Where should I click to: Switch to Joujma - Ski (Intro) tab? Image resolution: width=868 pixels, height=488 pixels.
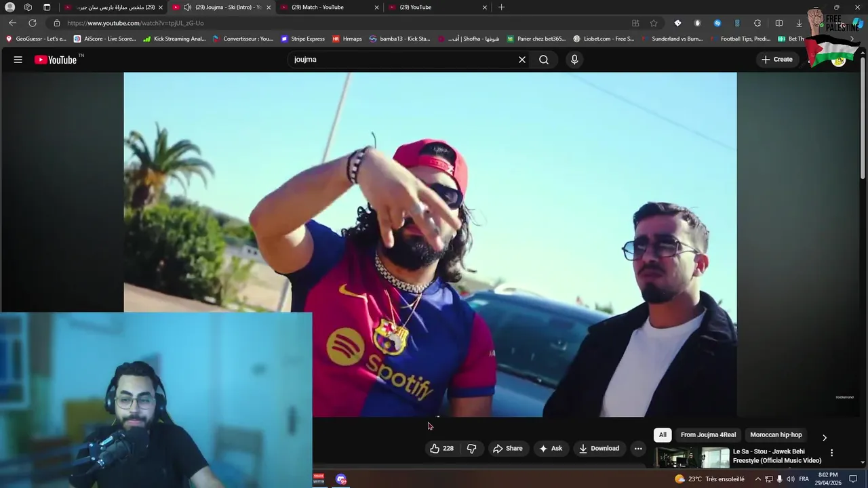click(x=223, y=7)
